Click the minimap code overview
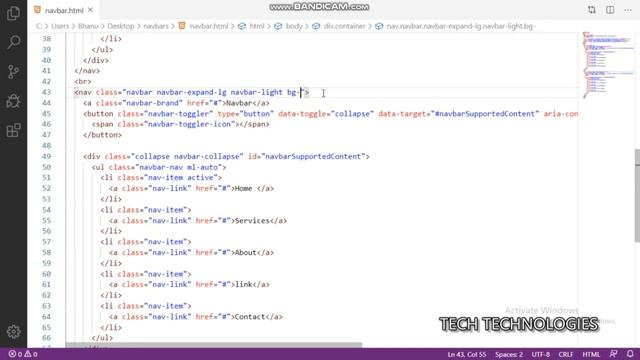 coord(608,65)
